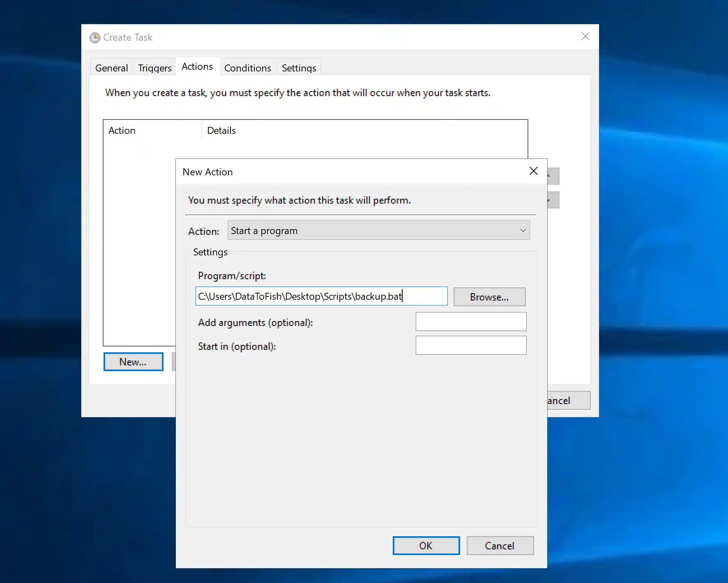Click the move-up arrow beside actions list
Viewport: 728px width, 583px height.
553,176
